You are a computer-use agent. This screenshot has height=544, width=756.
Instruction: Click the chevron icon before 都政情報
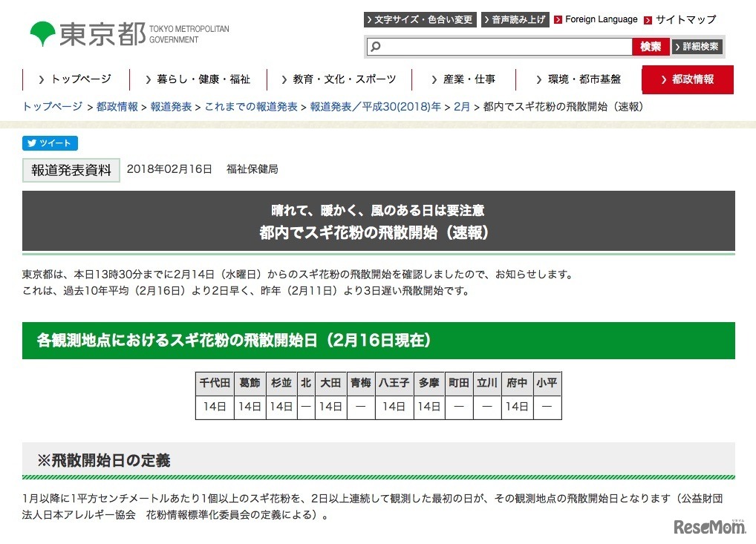click(665, 79)
